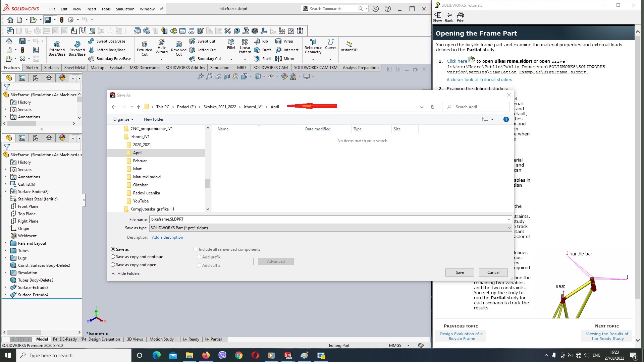Switch to the Sketch tab
Viewport: 644px width, 362px height.
tap(32, 68)
